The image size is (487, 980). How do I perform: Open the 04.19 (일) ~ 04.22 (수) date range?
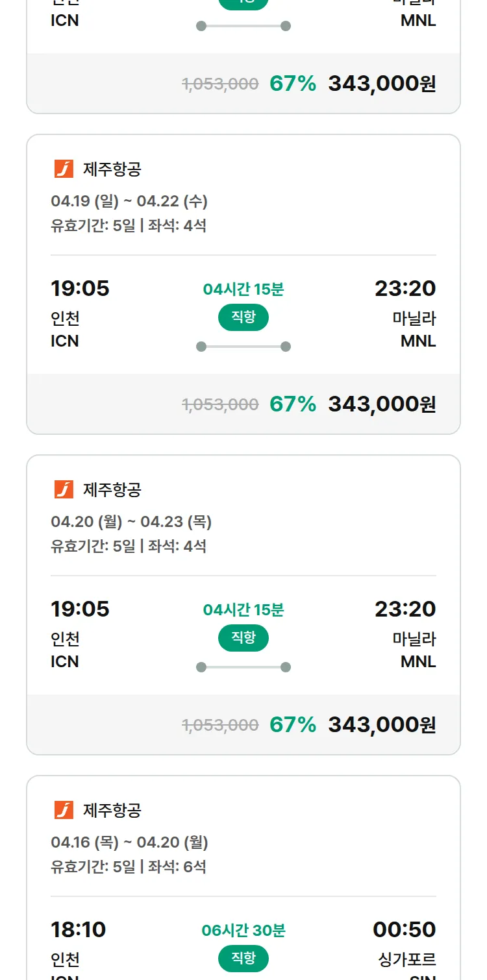pos(129,201)
